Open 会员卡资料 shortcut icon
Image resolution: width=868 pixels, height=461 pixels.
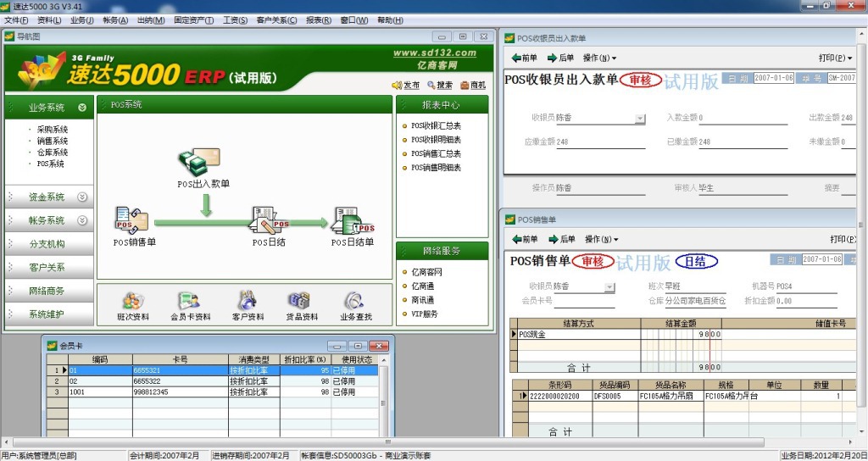pyautogui.click(x=190, y=301)
